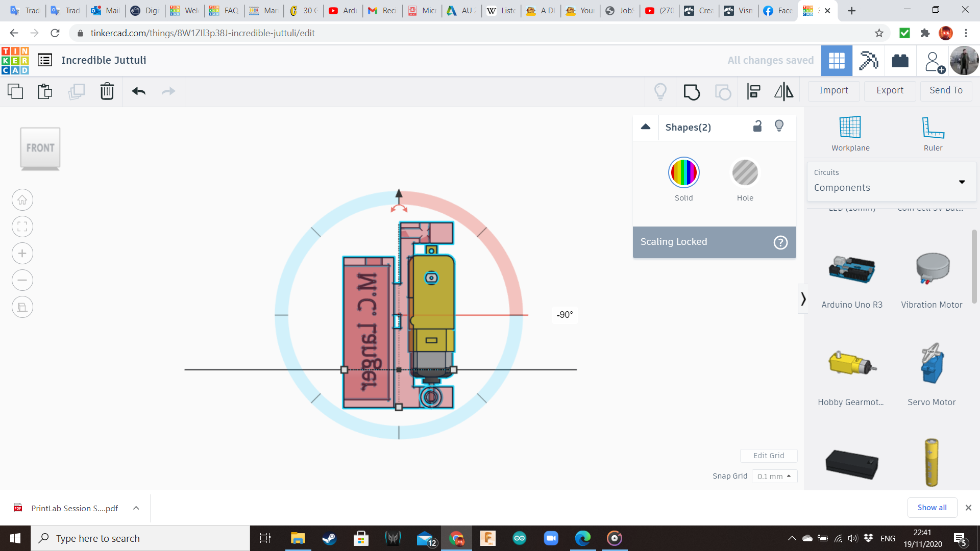Screen dimensions: 980x551
Task: Open the Send To menu
Action: 946,90
